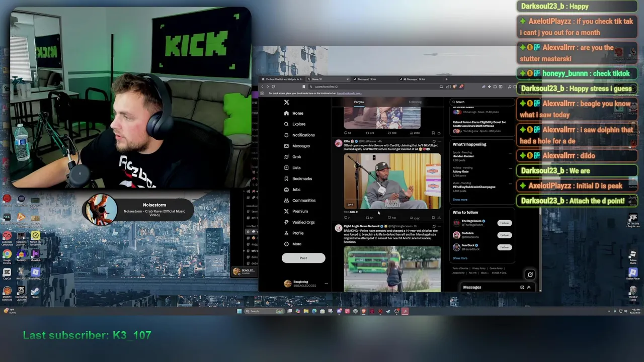
Task: Open more options on Right Angle News post
Action: (x=439, y=226)
